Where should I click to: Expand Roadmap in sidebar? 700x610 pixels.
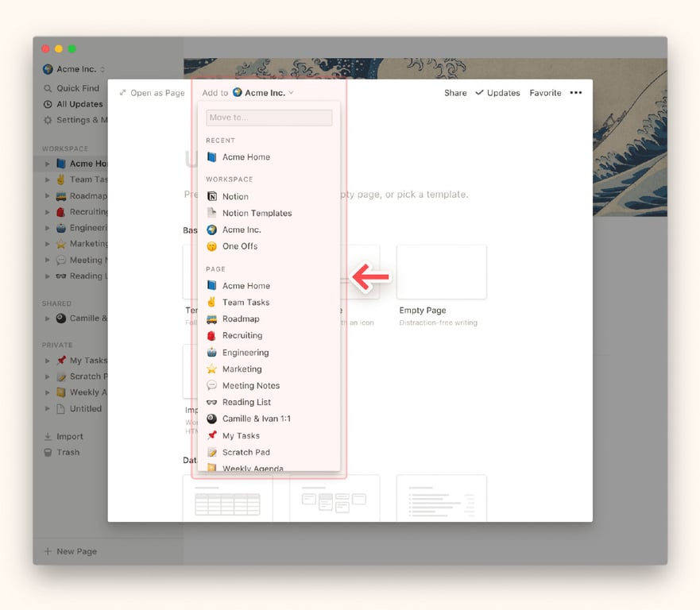(x=48, y=195)
